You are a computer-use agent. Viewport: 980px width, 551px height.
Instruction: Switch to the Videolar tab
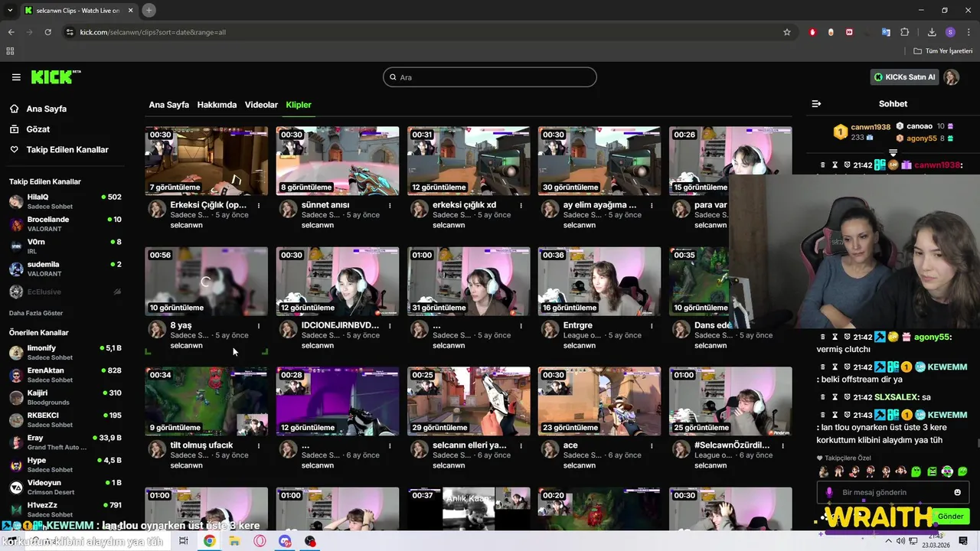click(261, 105)
